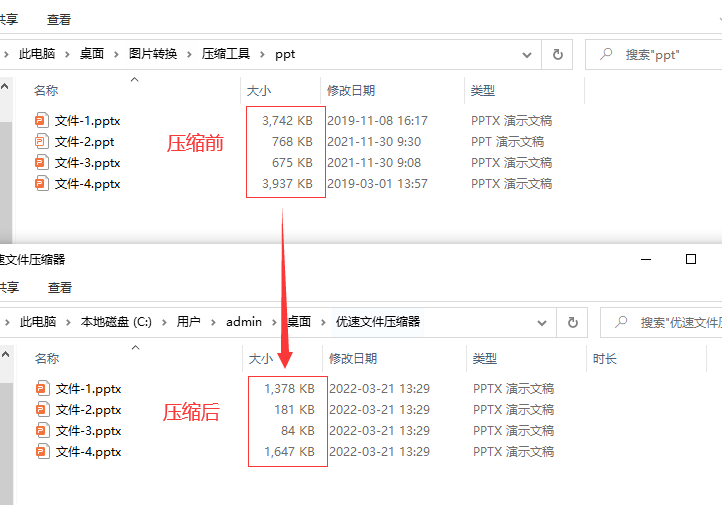Click the 2019-03-01 13:57 date cell
The height and width of the screenshot is (505, 722).
point(377,184)
